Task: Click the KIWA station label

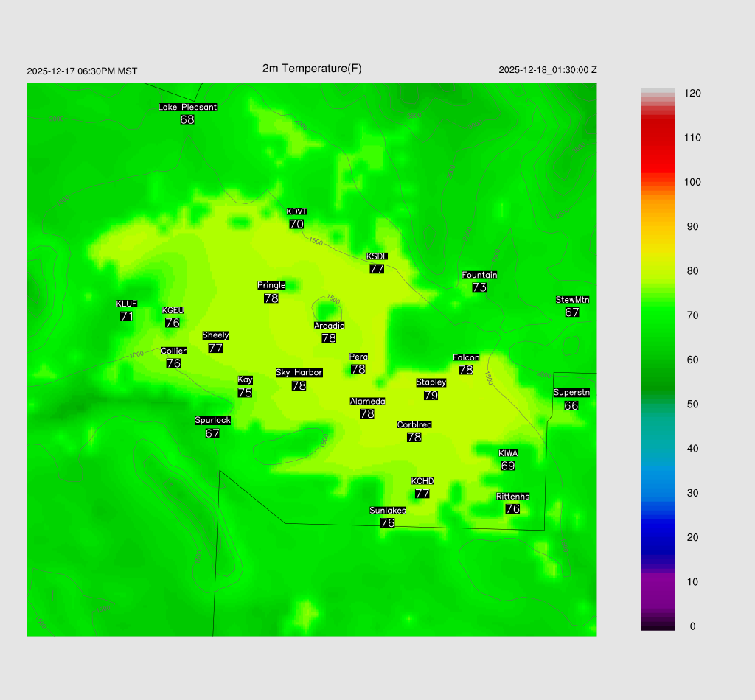Action: (x=508, y=453)
